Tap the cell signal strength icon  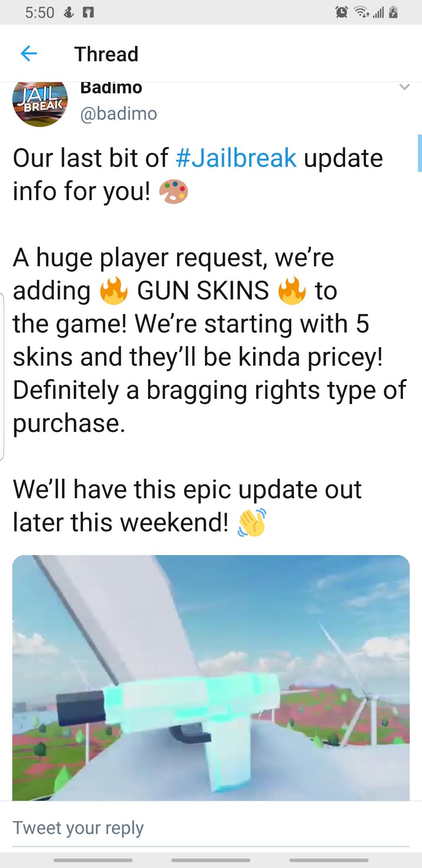378,13
